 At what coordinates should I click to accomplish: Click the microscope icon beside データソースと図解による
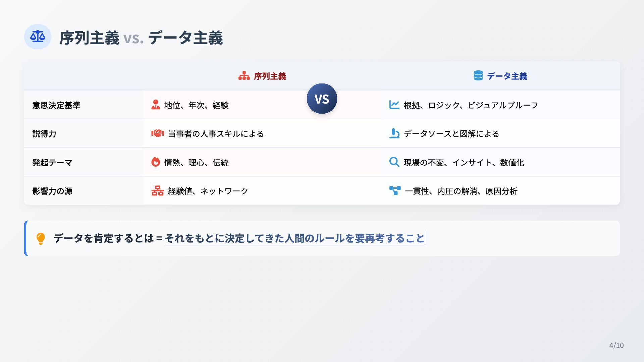[x=394, y=133]
